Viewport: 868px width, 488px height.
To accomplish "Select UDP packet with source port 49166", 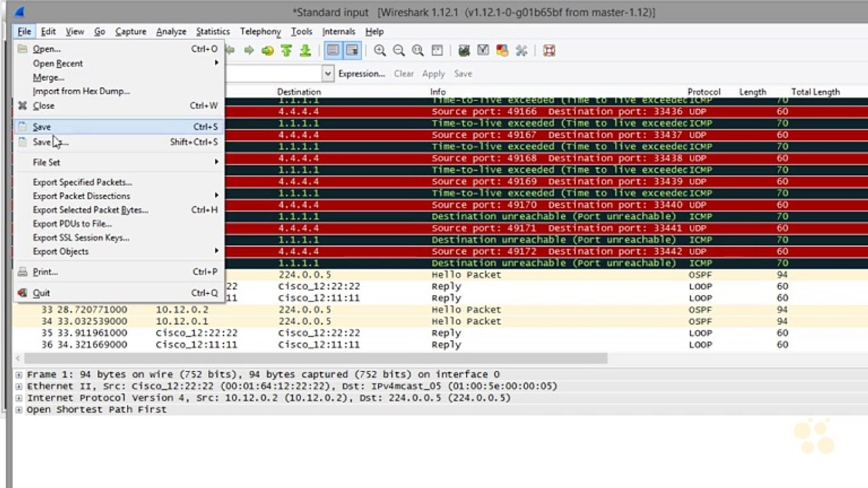I will (545, 112).
